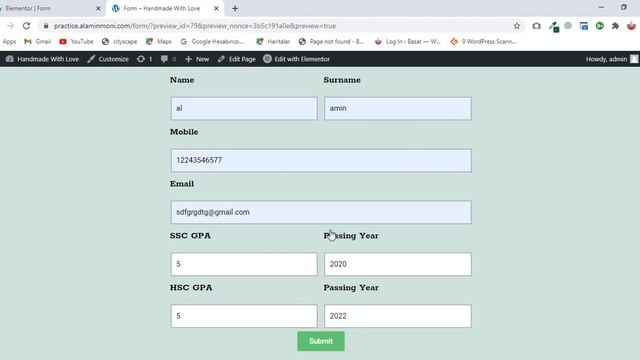Screen dimensions: 640x360
Task: Open the Gmail bookmark
Action: (x=38, y=42)
